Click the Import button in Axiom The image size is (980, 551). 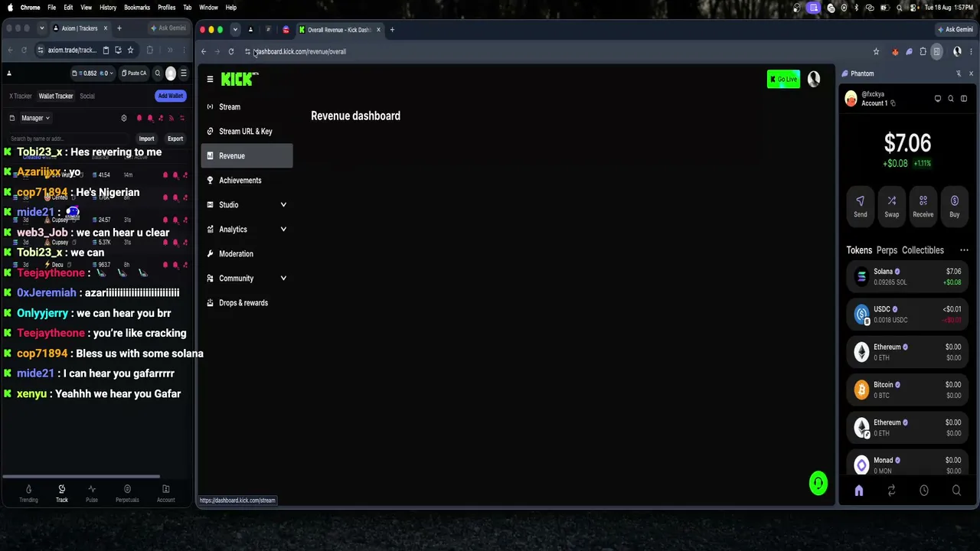[146, 139]
